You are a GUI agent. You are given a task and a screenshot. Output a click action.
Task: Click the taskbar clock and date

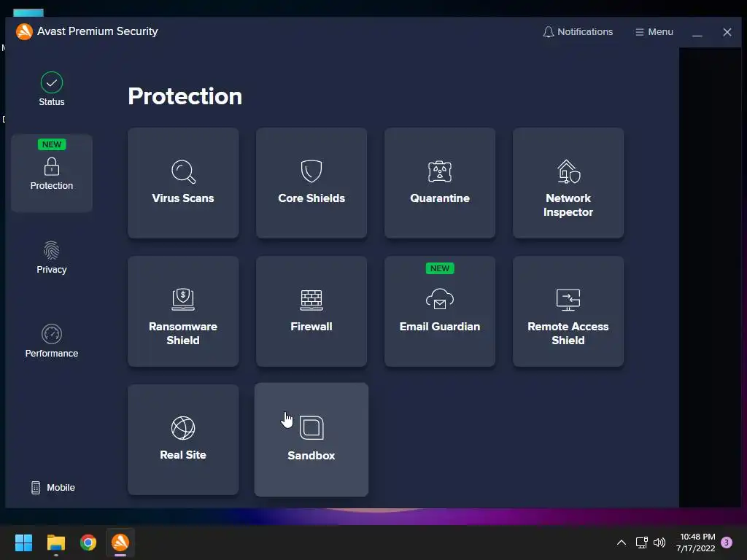click(695, 542)
